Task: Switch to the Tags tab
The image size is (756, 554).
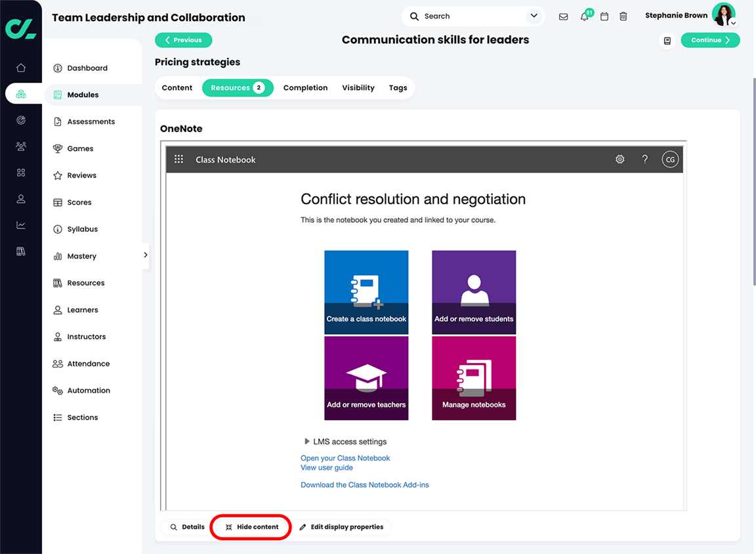Action: pos(398,88)
